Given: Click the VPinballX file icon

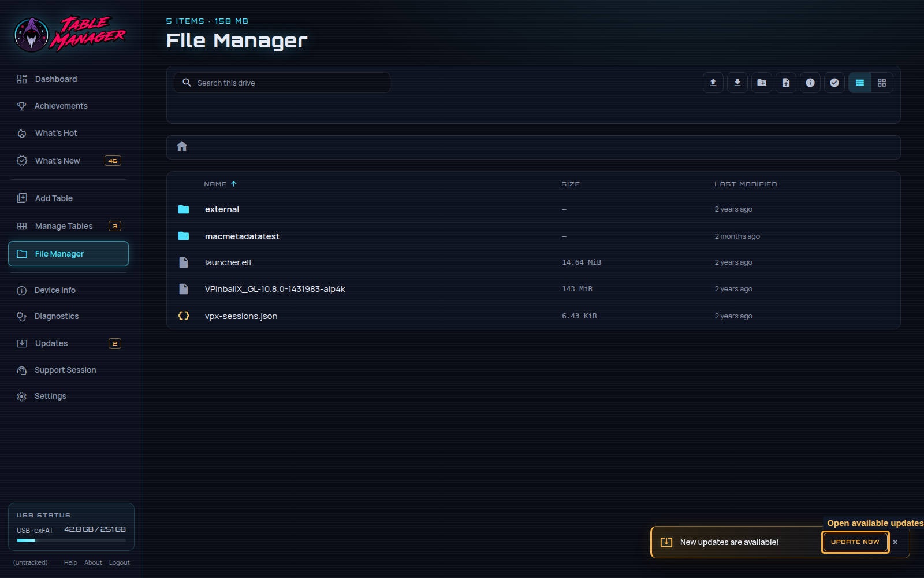Looking at the screenshot, I should point(184,289).
